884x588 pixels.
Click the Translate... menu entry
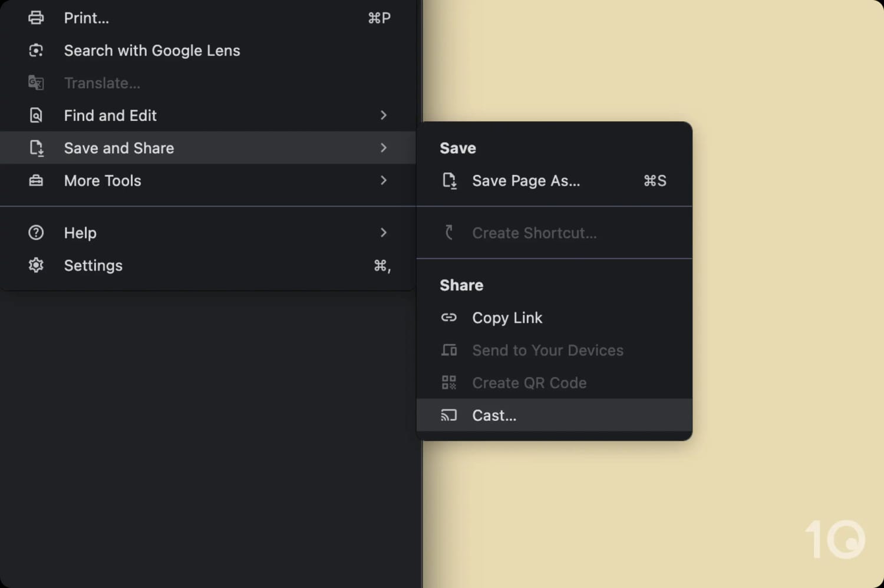(x=208, y=83)
